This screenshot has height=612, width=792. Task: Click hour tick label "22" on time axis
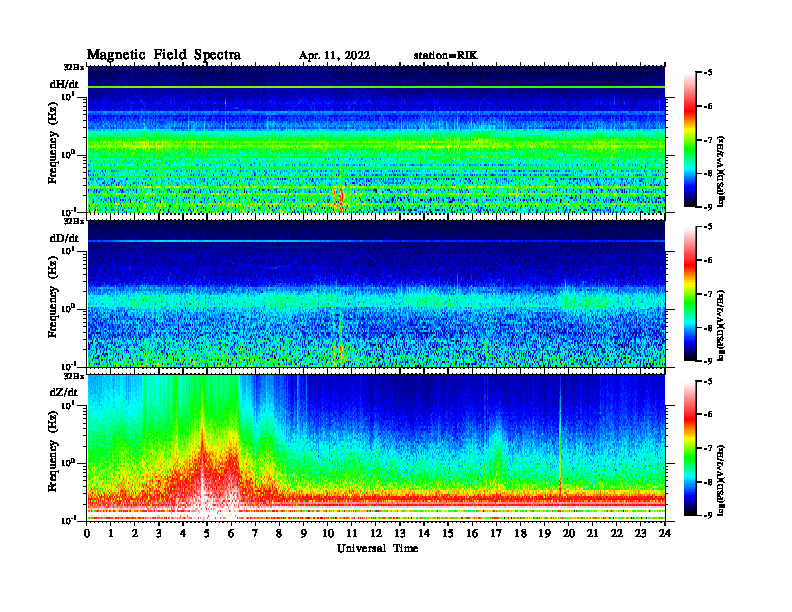pyautogui.click(x=617, y=533)
